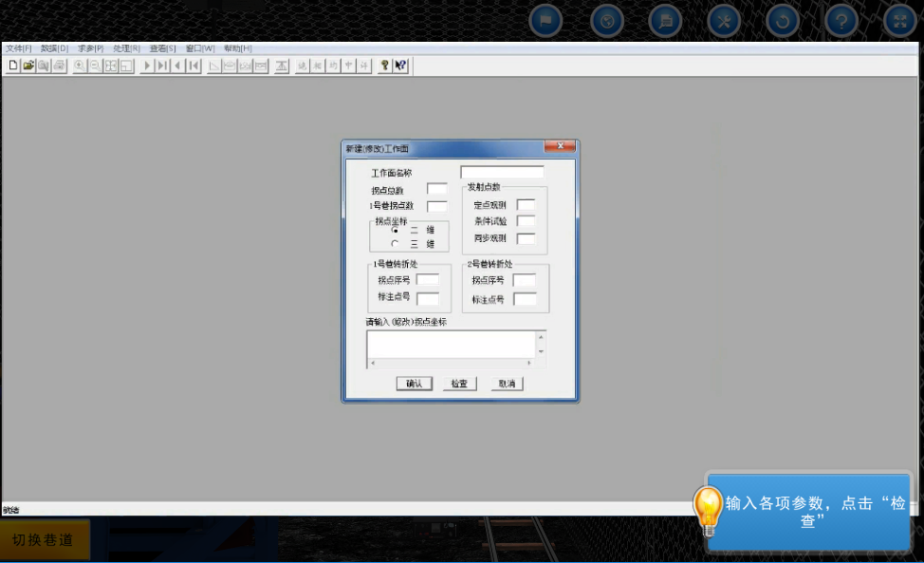Click the round reset arrow icon
This screenshot has height=563, width=924.
782,20
